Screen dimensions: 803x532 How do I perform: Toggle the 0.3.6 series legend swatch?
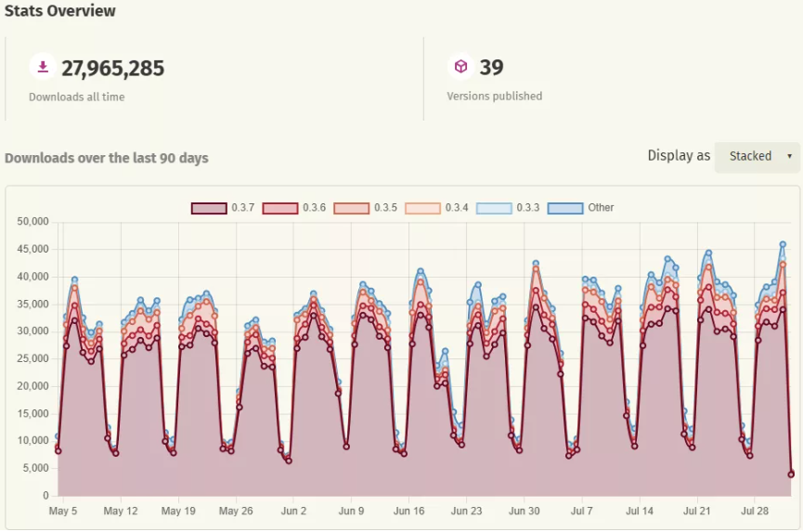click(280, 208)
